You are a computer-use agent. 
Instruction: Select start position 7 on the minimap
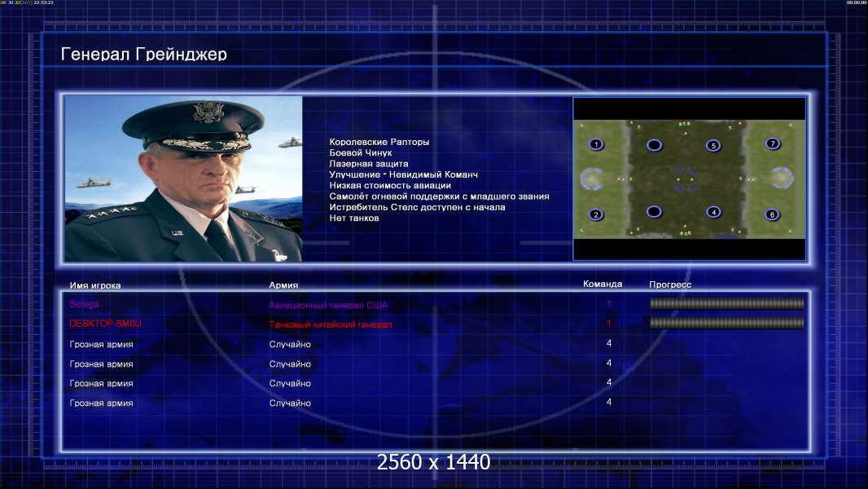coord(772,144)
